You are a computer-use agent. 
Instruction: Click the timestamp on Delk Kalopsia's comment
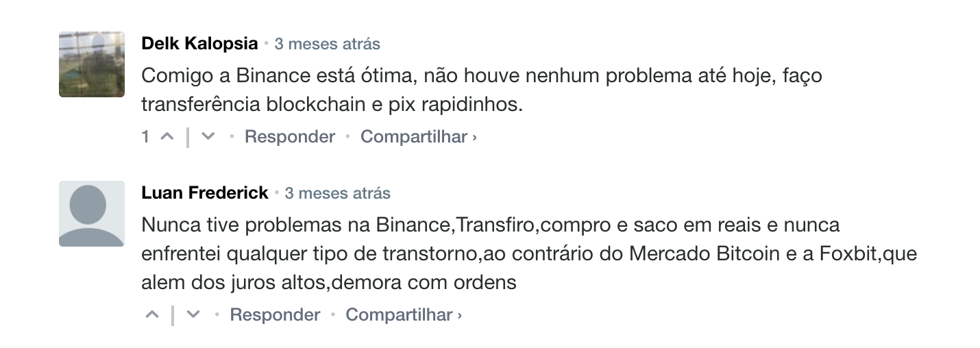(327, 45)
